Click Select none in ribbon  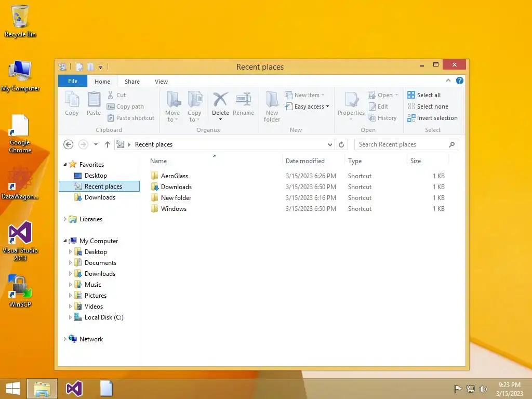coord(428,107)
